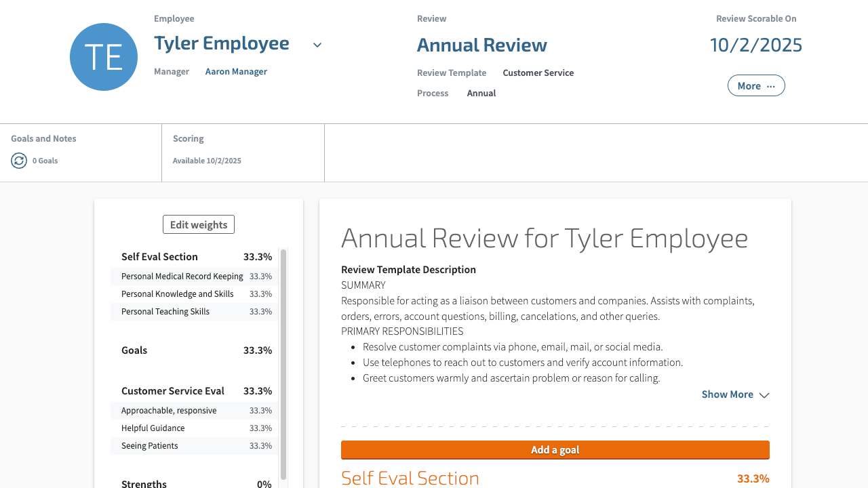Click the Tyler Employee name heading
Image resolution: width=868 pixels, height=488 pixels.
[222, 43]
